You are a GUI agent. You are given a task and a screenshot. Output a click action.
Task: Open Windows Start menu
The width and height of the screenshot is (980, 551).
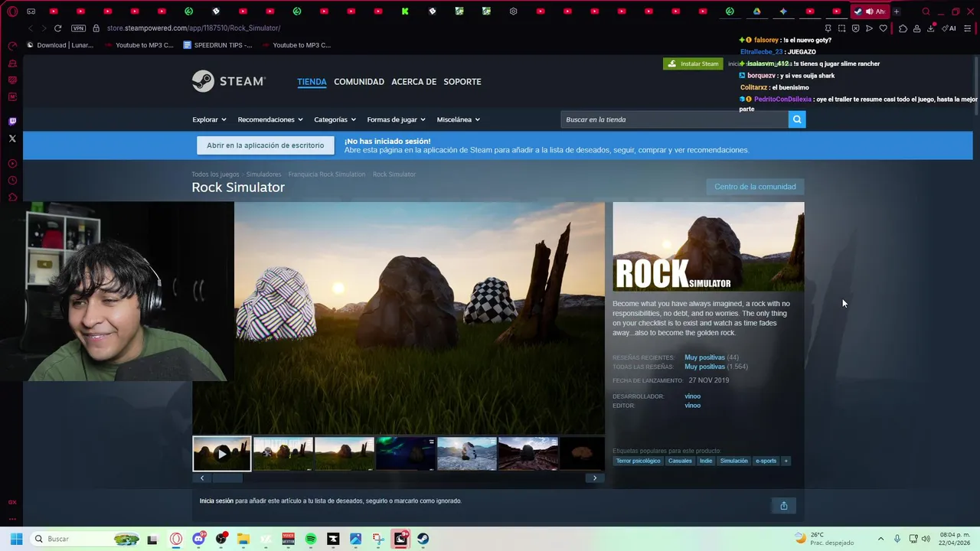[x=16, y=539]
